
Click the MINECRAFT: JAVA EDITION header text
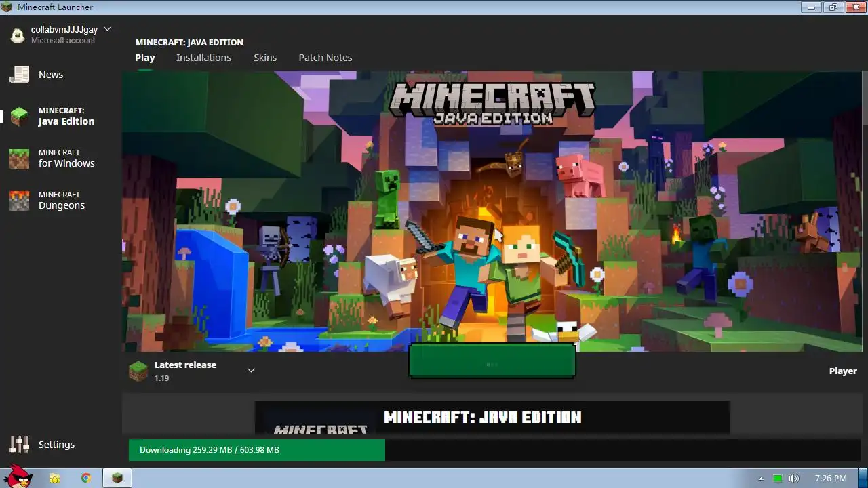[189, 42]
